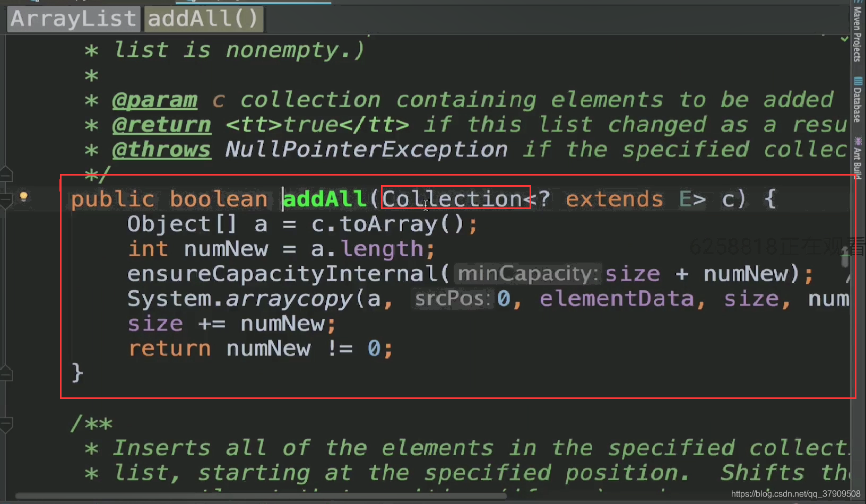Collapse the second Javadoc fold marker
Viewport: 866px width, 504px height.
6,424
